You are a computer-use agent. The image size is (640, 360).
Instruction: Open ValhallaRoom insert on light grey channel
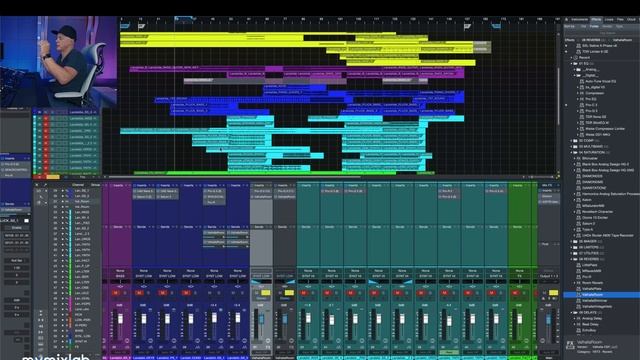click(262, 197)
